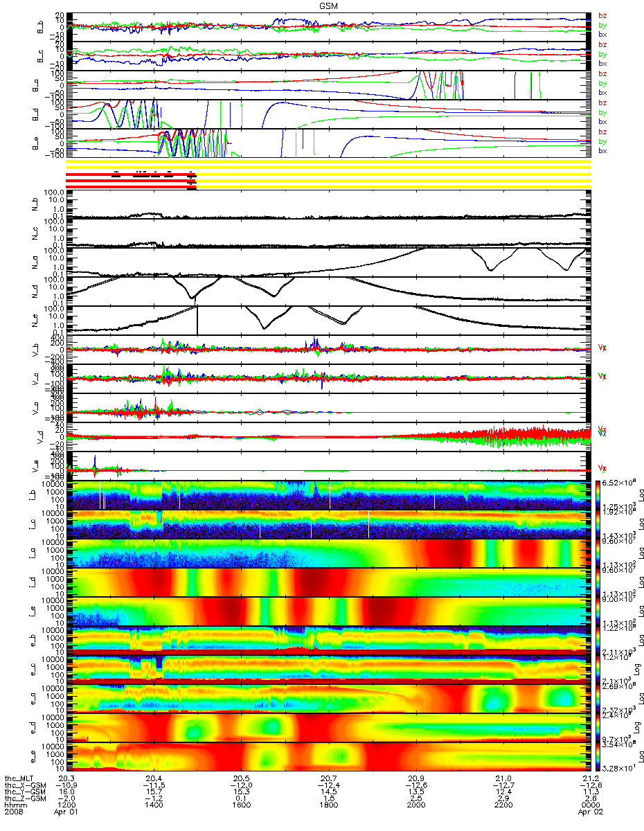
Task: Click the bz legend of the B_b panel
Action: click(x=602, y=17)
